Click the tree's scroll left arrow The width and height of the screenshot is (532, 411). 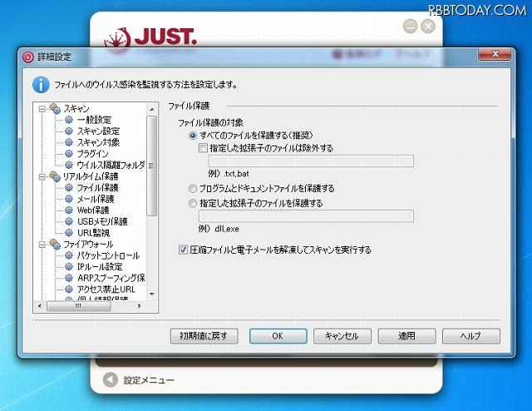[40, 306]
